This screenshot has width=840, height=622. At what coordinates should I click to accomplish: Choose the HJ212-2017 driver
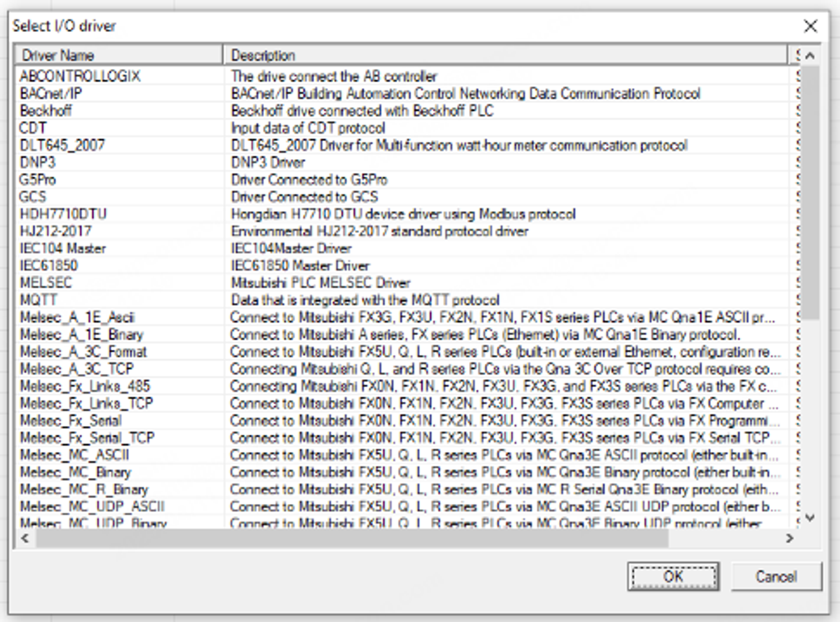coord(56,231)
